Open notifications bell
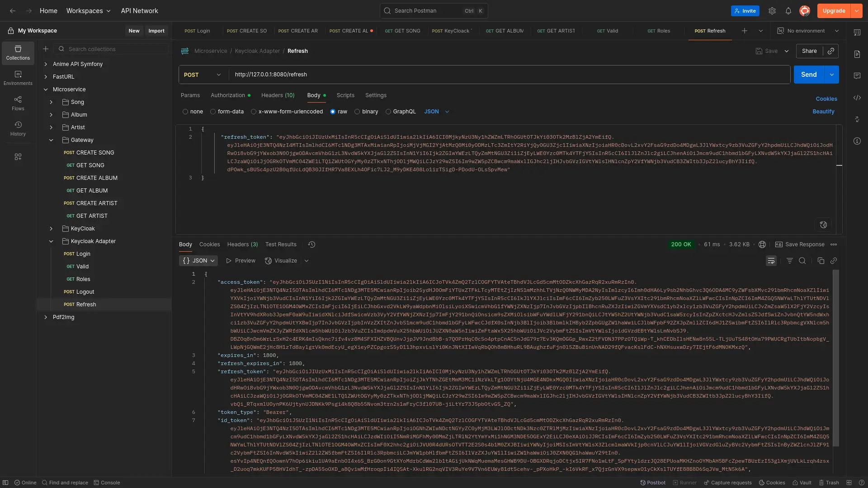This screenshot has height=488, width=868. (x=788, y=11)
